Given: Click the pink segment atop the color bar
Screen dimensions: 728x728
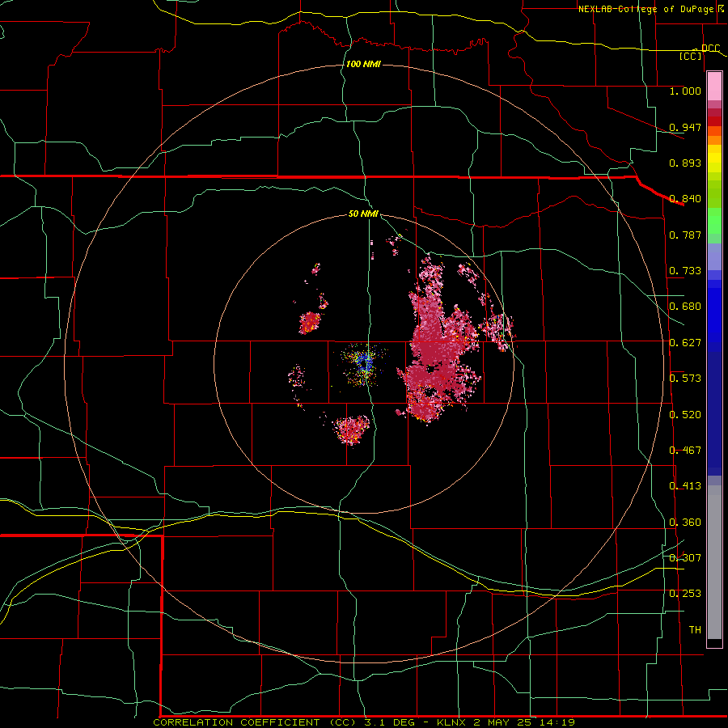Looking at the screenshot, I should tap(714, 86).
